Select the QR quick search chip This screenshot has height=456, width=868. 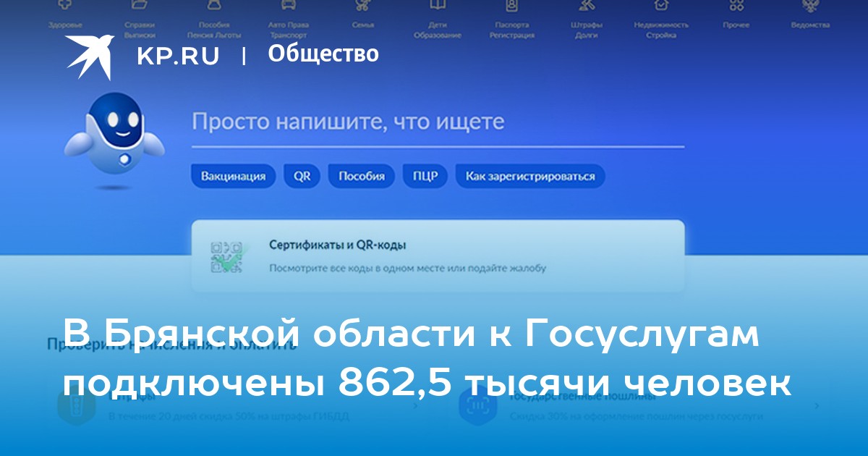coord(302,176)
